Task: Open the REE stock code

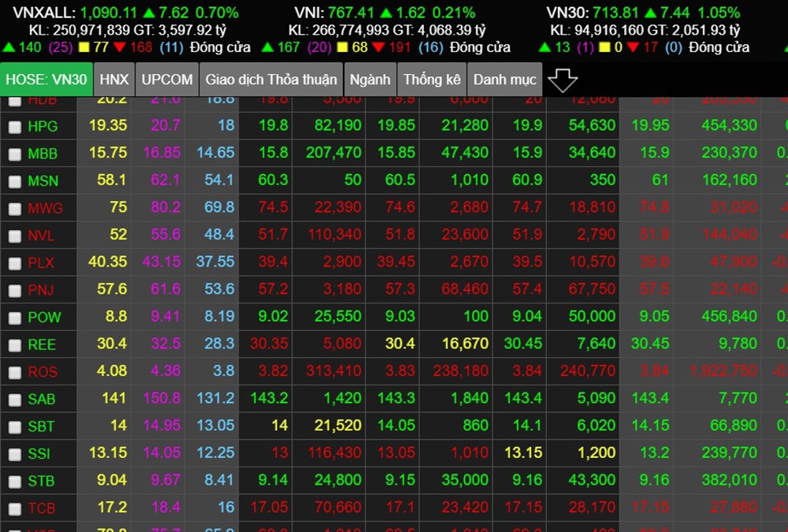Action: tap(42, 344)
